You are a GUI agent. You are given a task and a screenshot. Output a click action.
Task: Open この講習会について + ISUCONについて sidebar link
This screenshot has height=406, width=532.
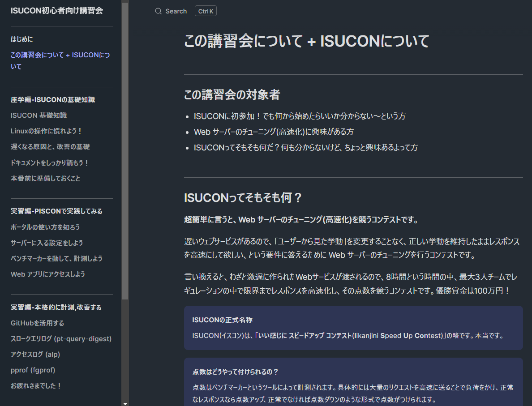(x=60, y=61)
